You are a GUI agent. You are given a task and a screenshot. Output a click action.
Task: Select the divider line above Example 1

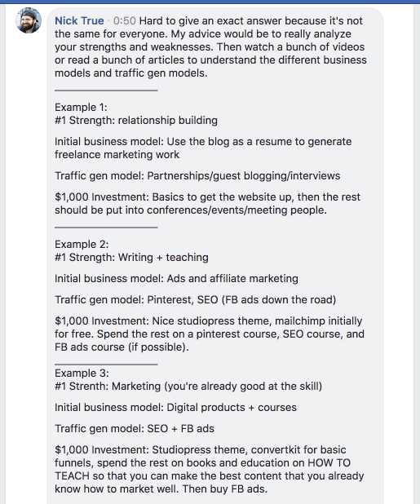pyautogui.click(x=106, y=91)
